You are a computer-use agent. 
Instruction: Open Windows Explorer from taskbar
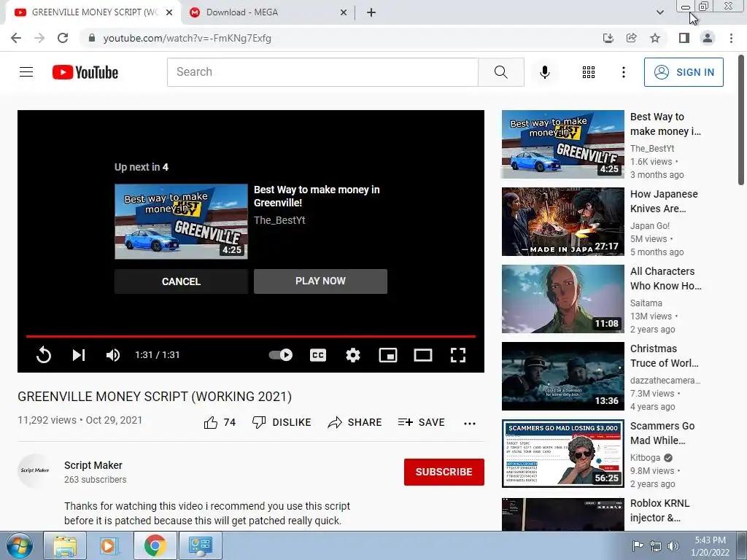[x=65, y=545]
